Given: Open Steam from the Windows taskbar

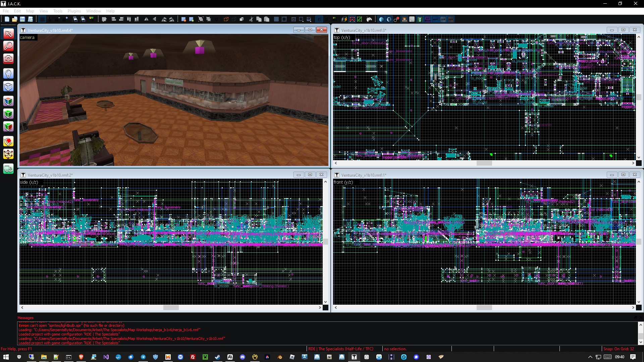Looking at the screenshot, I should pos(217,357).
